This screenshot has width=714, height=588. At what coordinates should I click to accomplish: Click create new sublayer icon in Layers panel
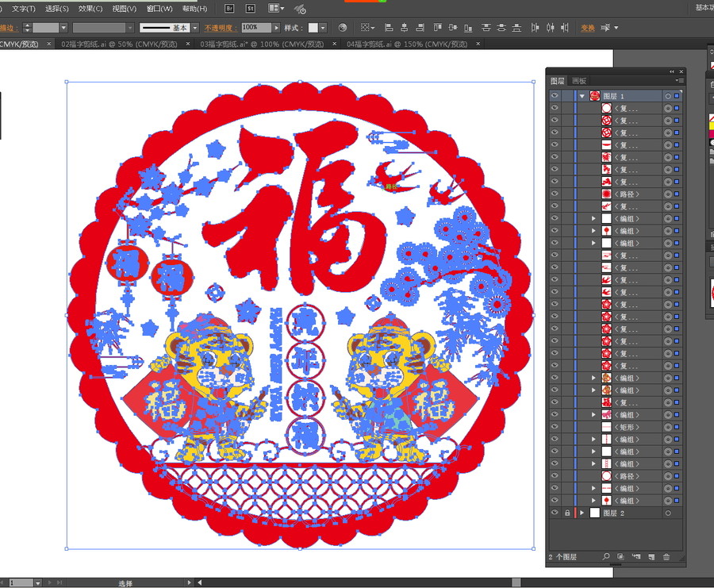(x=636, y=556)
